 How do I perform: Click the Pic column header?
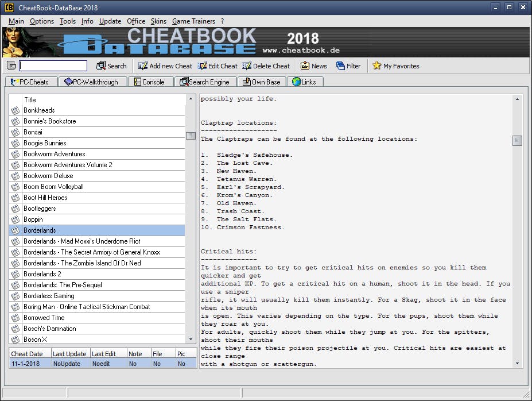click(x=186, y=354)
